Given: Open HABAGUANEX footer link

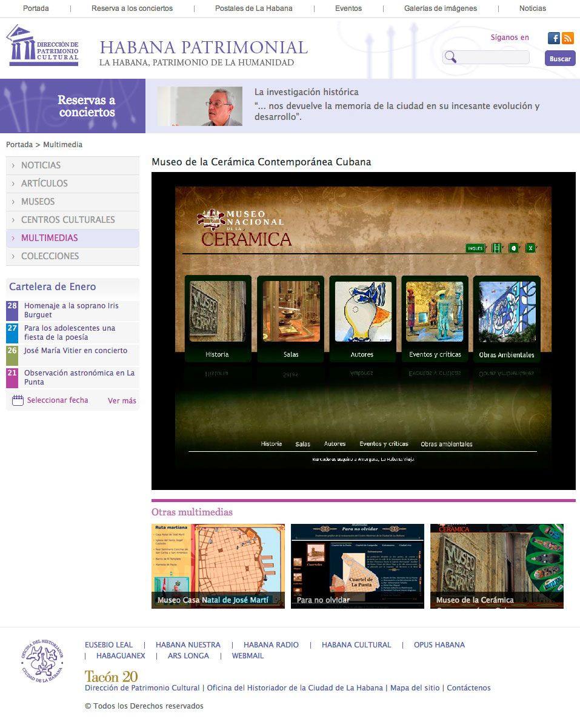Looking at the screenshot, I should click(x=121, y=656).
